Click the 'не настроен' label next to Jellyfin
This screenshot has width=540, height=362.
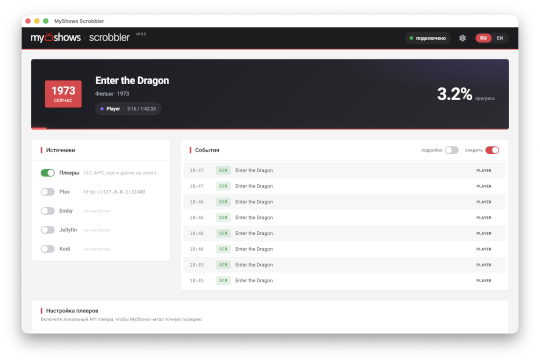click(x=97, y=230)
